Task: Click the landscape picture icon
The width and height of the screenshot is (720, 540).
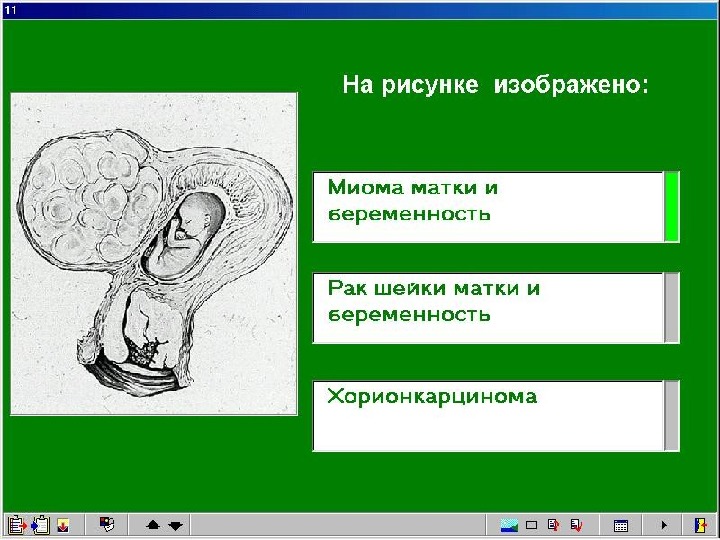Action: pos(509,525)
